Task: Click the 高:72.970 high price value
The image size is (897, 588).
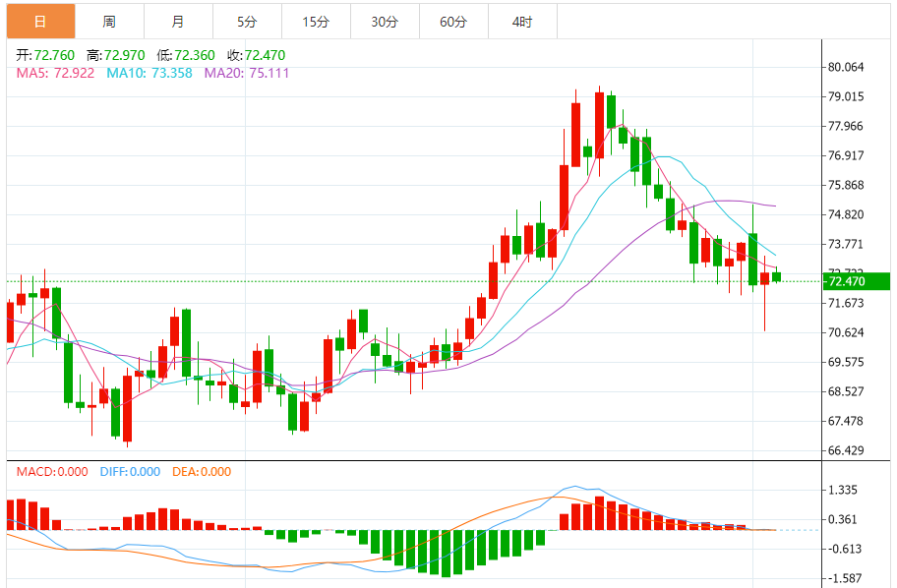Action: 115,55
